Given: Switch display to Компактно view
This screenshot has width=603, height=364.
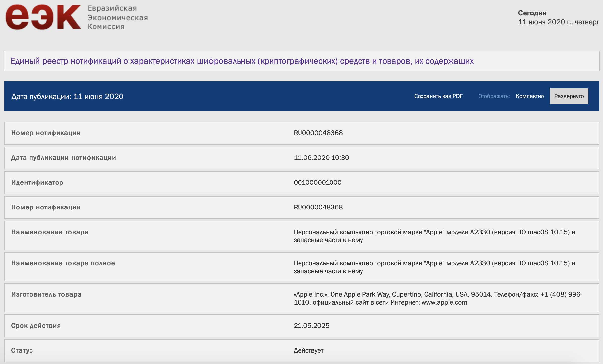Looking at the screenshot, I should 530,96.
